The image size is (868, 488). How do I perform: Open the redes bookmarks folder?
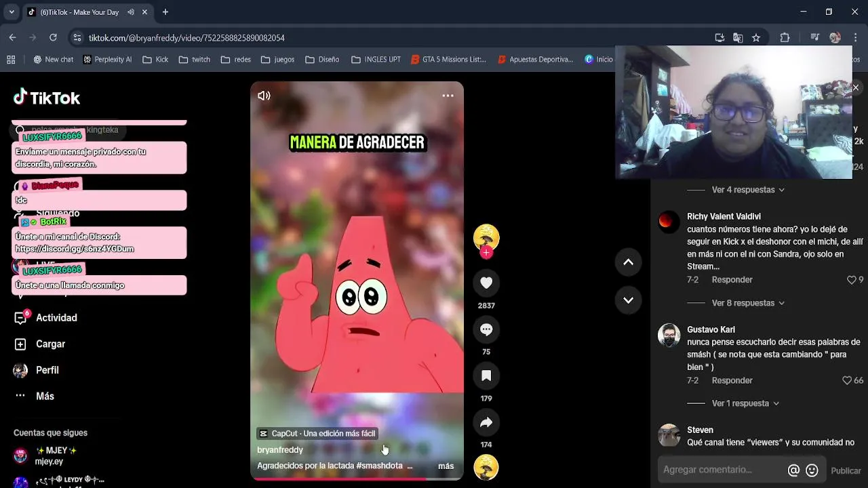tap(236, 60)
